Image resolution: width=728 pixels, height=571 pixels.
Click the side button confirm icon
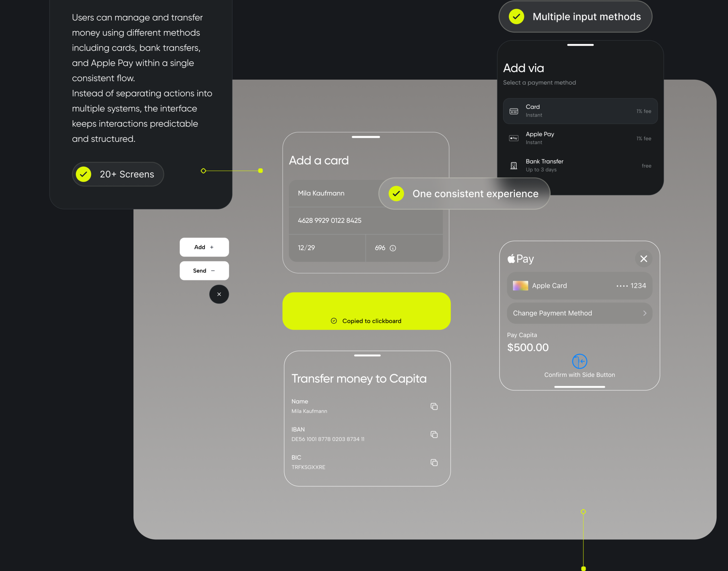579,361
